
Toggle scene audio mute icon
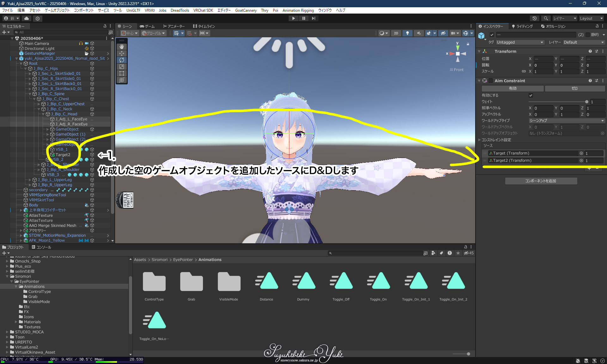[419, 33]
